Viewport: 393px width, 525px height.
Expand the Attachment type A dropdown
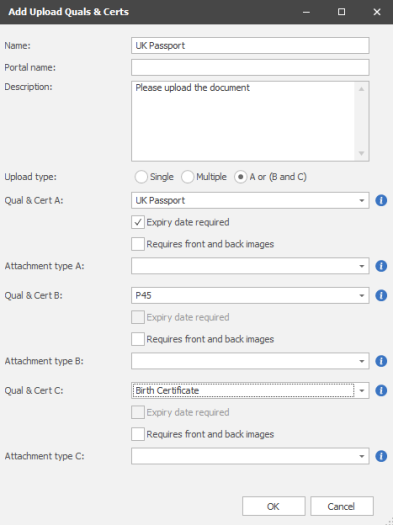tap(362, 266)
